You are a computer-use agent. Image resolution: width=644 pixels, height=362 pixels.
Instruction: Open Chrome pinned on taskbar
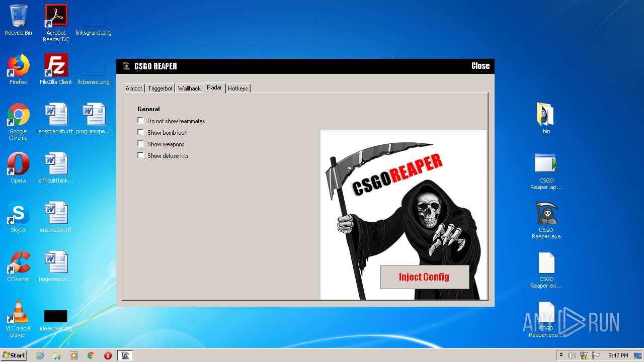(91, 355)
